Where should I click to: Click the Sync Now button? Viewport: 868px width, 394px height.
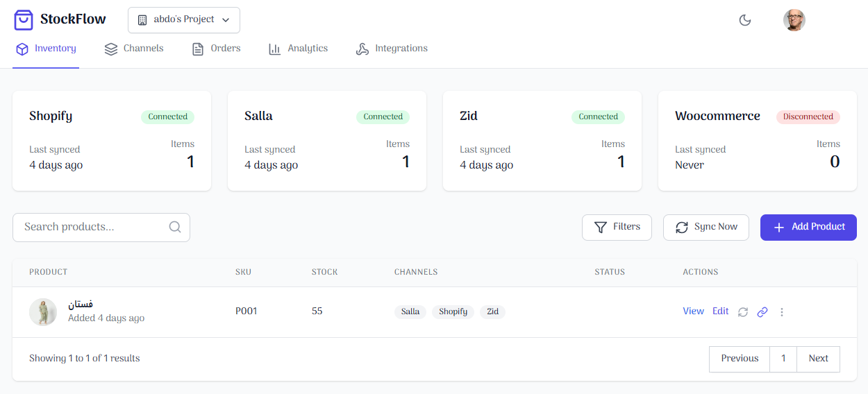coord(706,228)
